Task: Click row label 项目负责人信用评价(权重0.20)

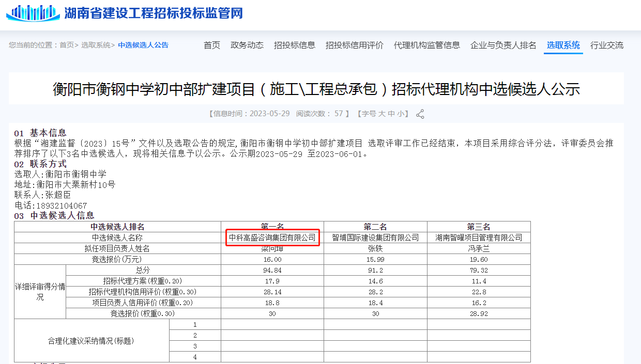Action: click(143, 303)
